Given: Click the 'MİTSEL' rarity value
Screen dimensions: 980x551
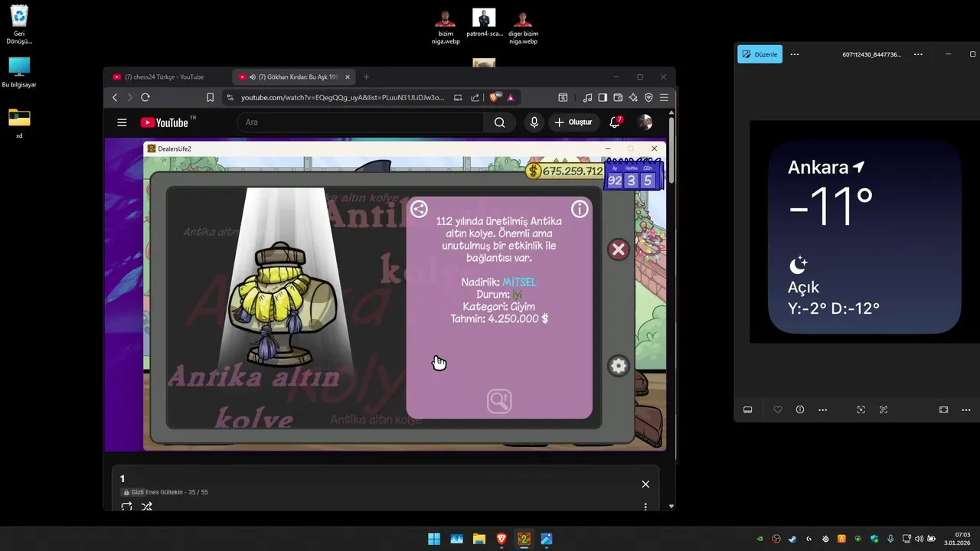Looking at the screenshot, I should pyautogui.click(x=519, y=282).
